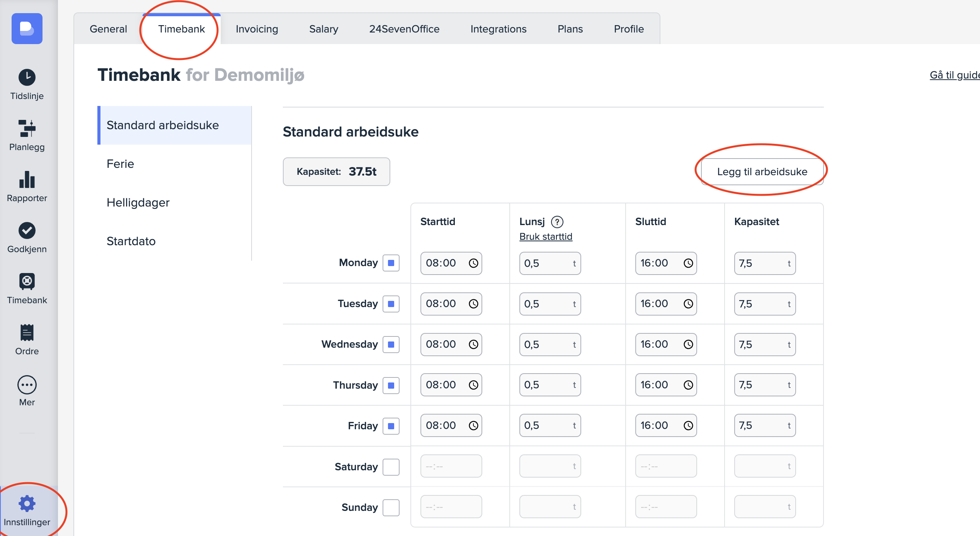Click the Mer three-dots icon
The image size is (980, 536).
click(x=27, y=384)
